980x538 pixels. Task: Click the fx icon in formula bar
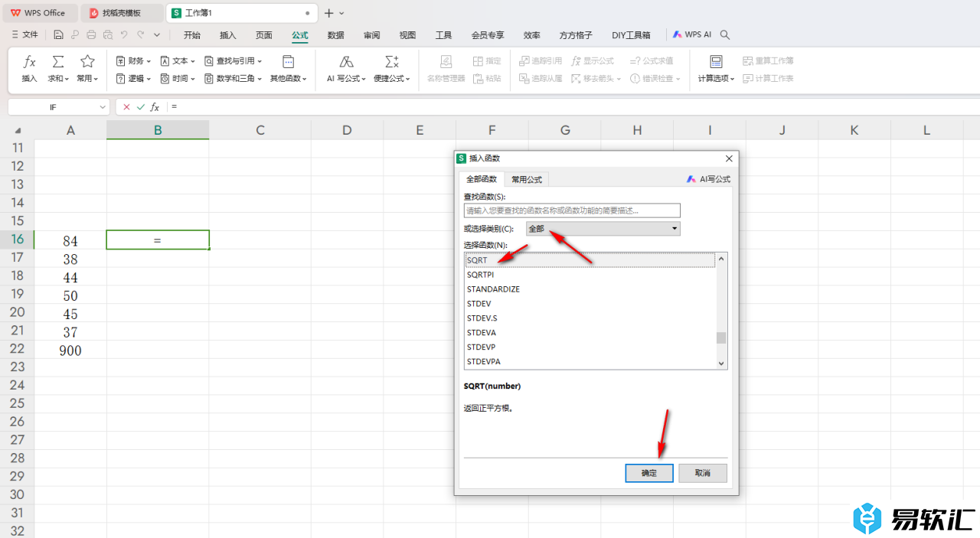pos(155,107)
